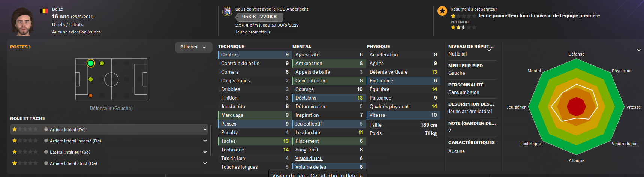644x177 pixels.
Task: Click the player's face portrait
Action: (x=23, y=21)
